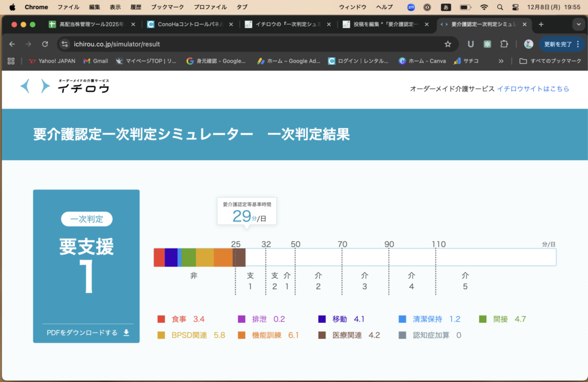
Task: Click the site information icon in address bar
Action: (x=65, y=44)
